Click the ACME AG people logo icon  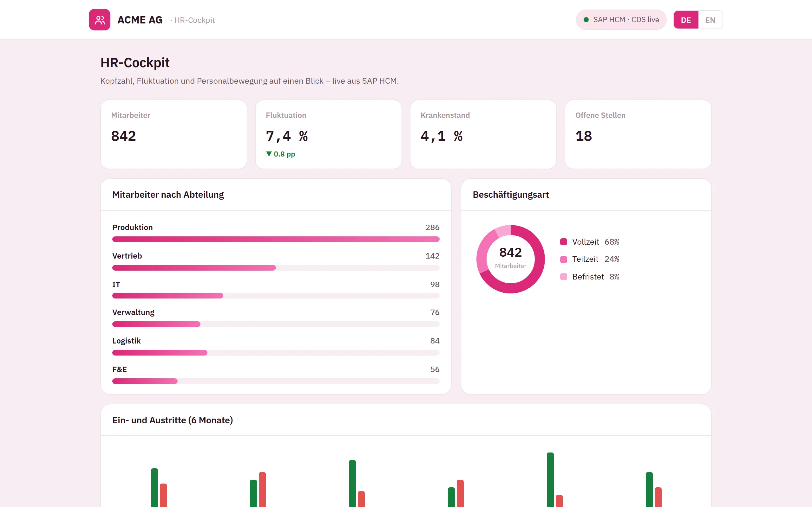coord(99,20)
